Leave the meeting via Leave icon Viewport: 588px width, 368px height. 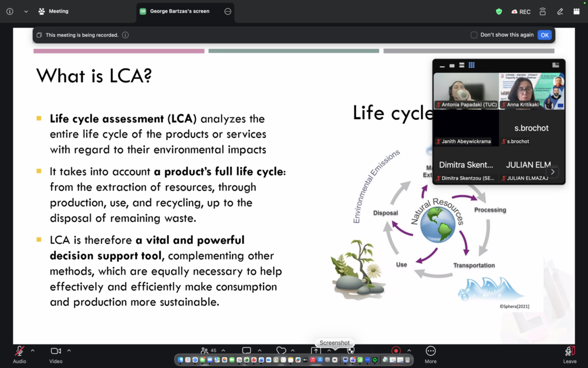570,351
